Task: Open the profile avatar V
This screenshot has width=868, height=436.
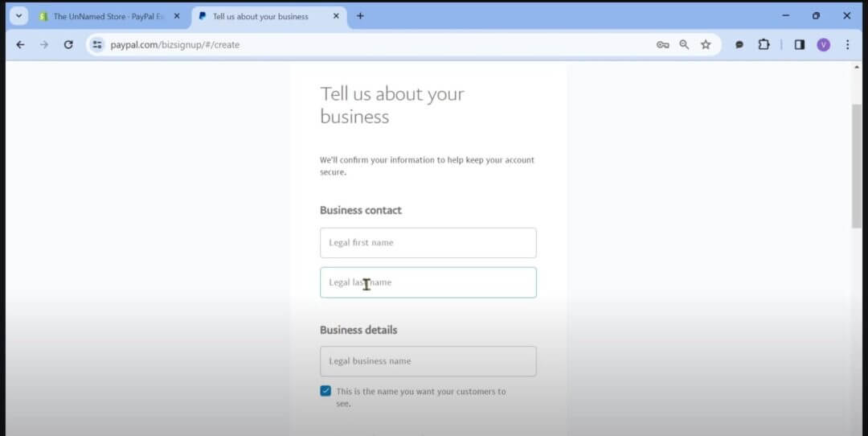Action: (824, 45)
